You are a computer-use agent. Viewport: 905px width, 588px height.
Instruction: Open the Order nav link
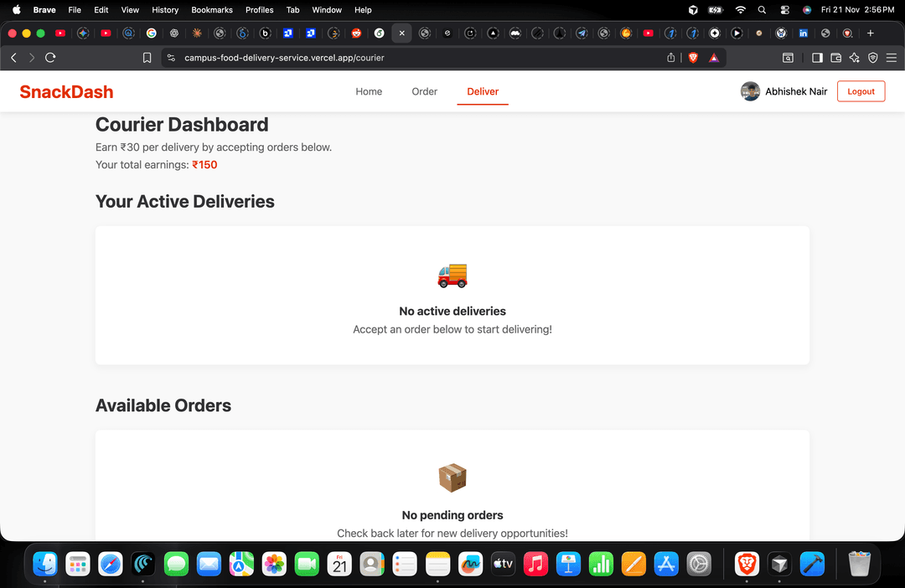[x=424, y=91]
